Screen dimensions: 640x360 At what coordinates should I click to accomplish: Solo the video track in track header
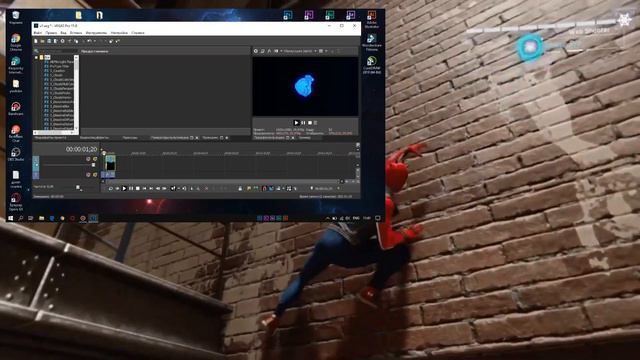[x=95, y=159]
